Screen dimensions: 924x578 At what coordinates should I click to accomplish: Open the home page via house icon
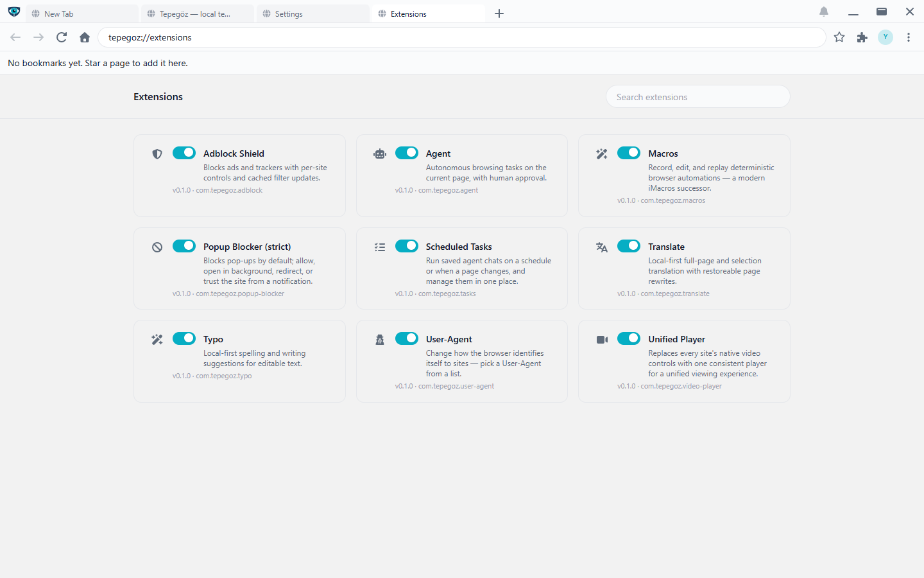[85, 37]
